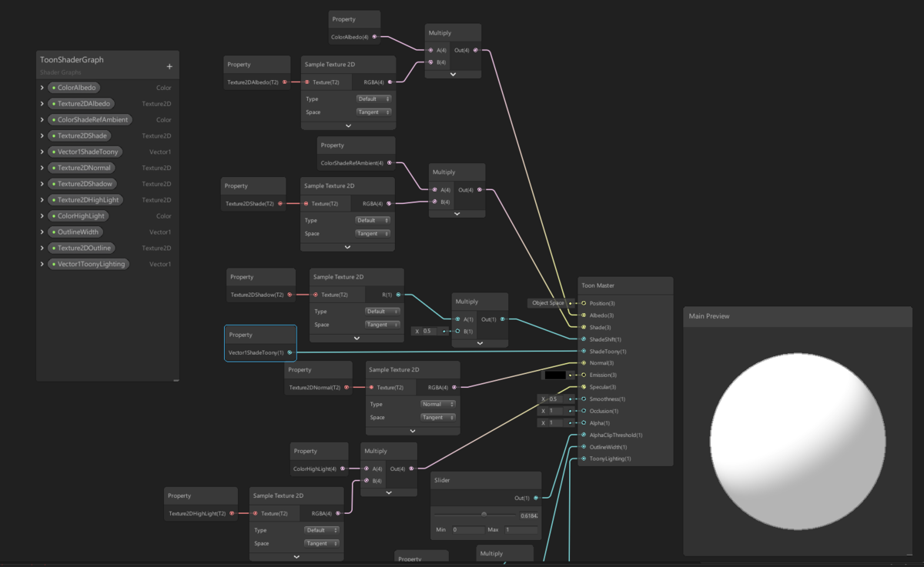Collapse Sample Texture 2D node of Texture2DShade
The image size is (924, 567).
(x=347, y=247)
